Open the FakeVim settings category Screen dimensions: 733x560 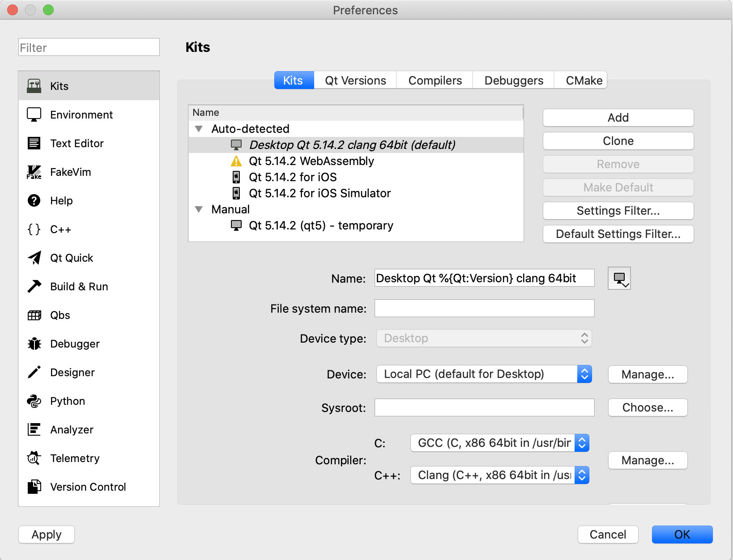click(x=89, y=172)
